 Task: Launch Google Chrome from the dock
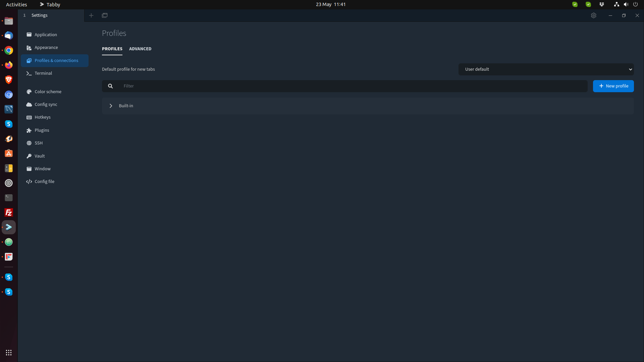coord(9,50)
